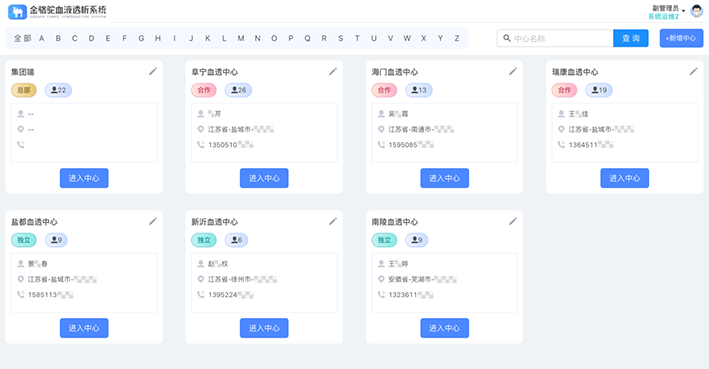Focus the 中心名称 search field
This screenshot has width=709, height=369.
point(555,38)
